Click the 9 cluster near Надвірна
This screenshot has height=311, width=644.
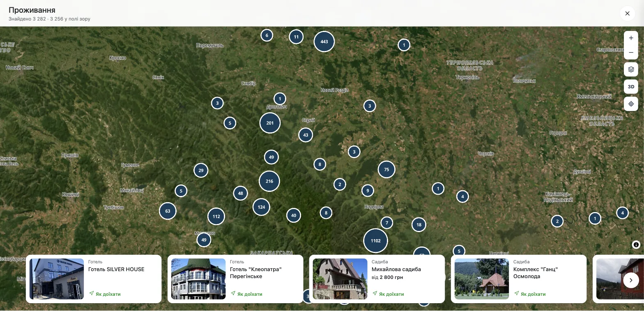[x=368, y=190]
